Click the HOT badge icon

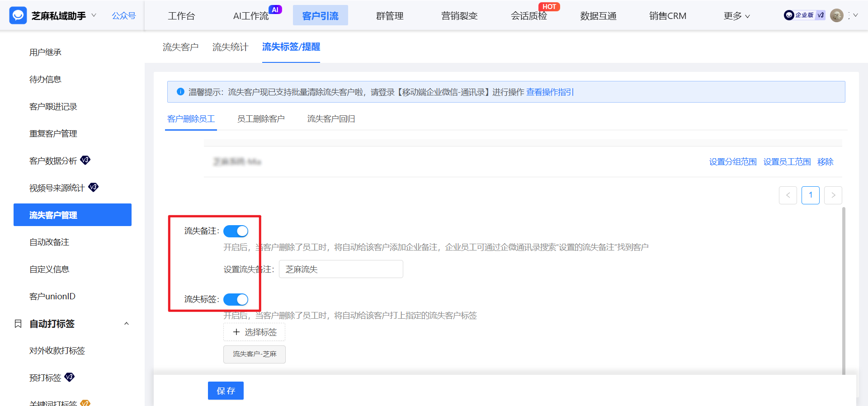click(549, 7)
